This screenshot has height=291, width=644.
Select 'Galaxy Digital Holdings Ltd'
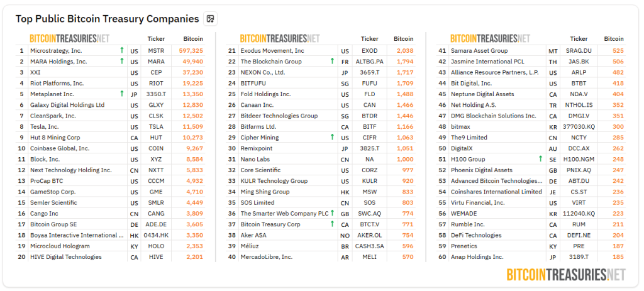point(67,105)
